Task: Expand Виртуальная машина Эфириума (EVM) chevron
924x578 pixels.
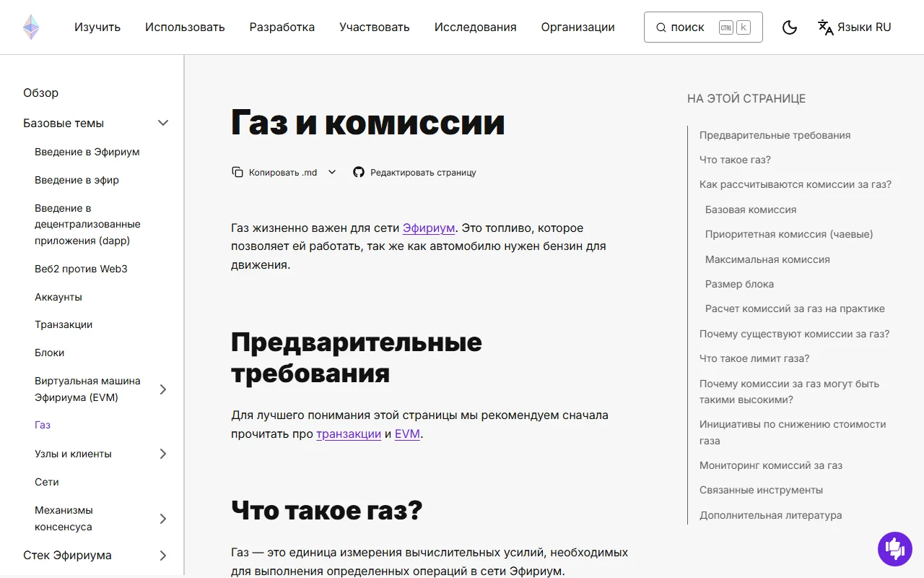Action: pos(163,389)
